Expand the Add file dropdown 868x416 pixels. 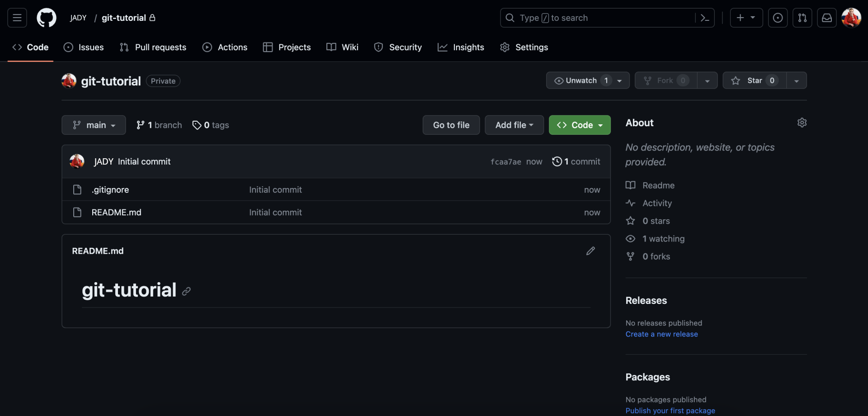(x=514, y=125)
